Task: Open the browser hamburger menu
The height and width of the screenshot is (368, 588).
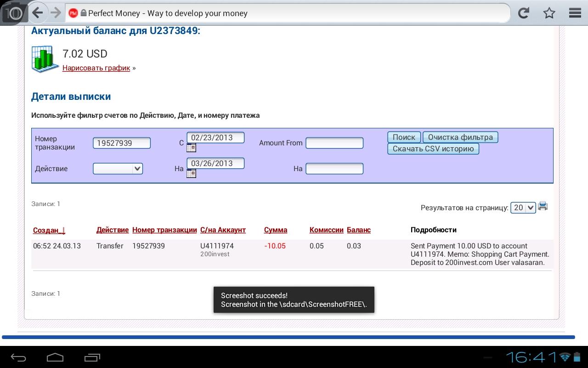Action: pyautogui.click(x=575, y=13)
